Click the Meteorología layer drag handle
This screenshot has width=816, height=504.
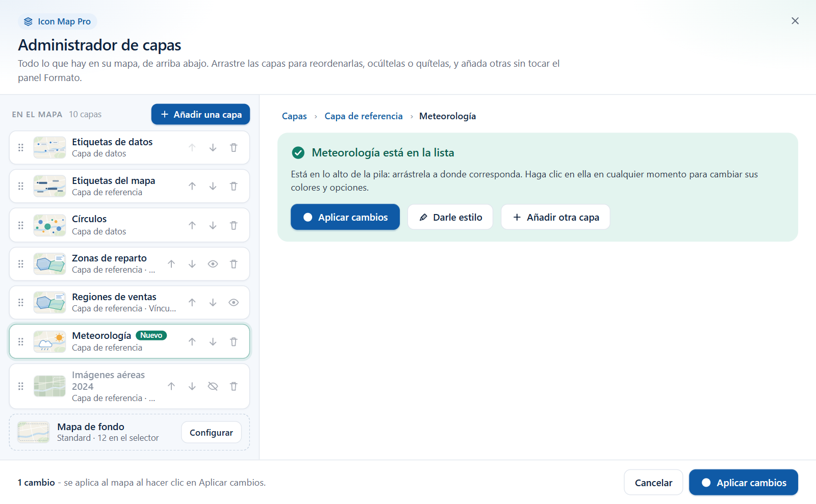tap(21, 342)
